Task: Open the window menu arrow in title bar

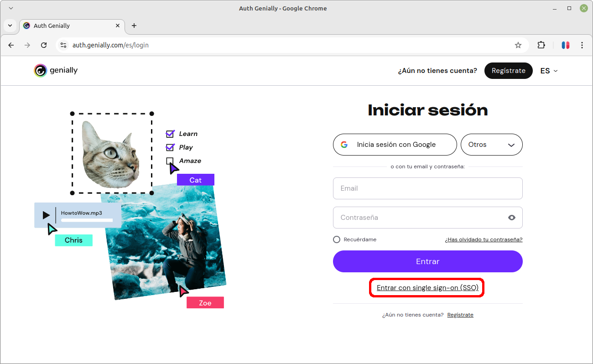Action: (x=11, y=8)
